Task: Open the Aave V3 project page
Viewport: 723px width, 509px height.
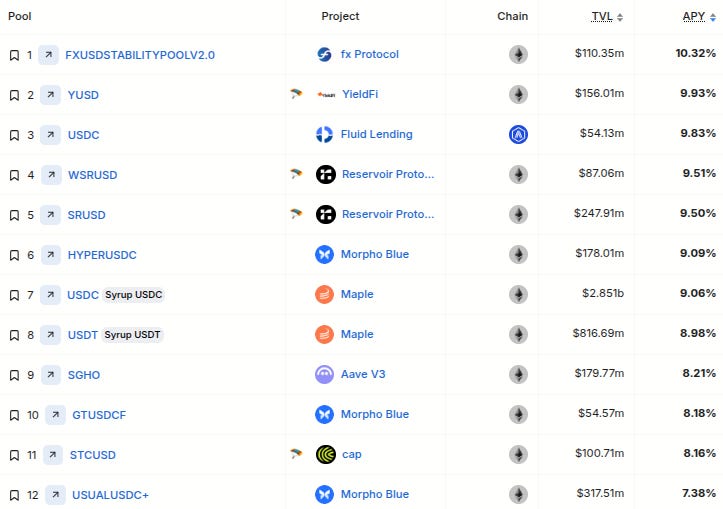Action: (363, 374)
